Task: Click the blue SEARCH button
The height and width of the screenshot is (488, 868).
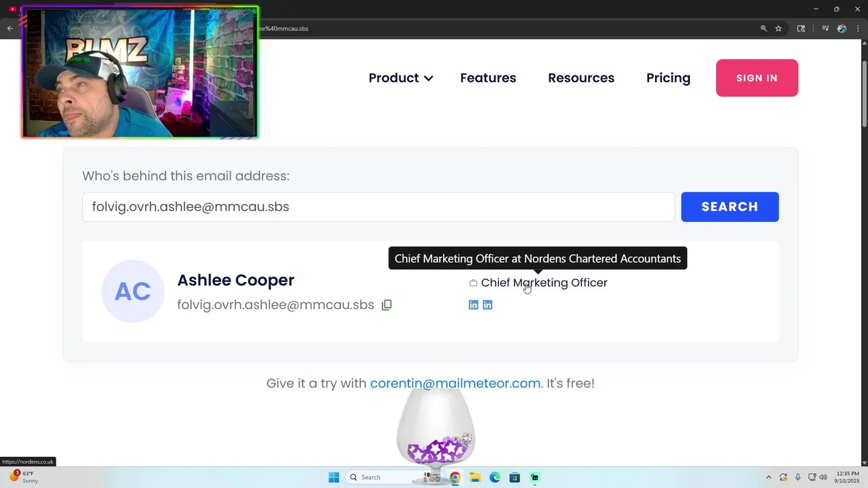Action: click(x=730, y=207)
